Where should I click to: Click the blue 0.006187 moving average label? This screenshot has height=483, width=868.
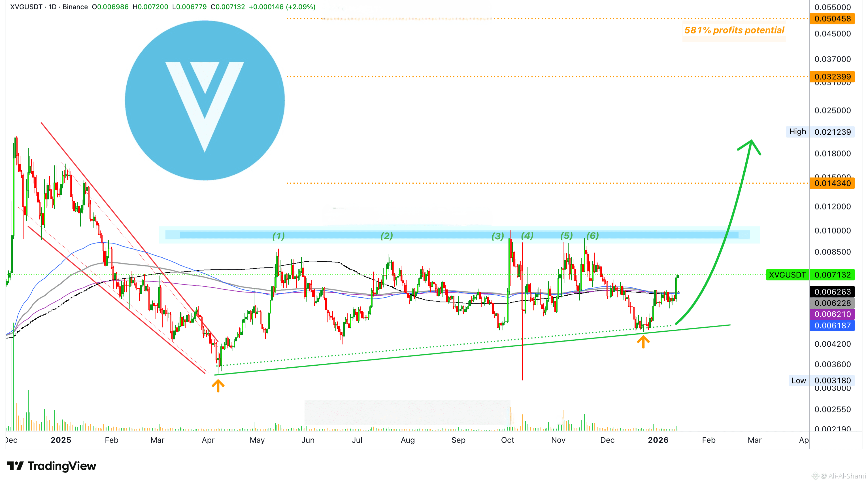click(832, 326)
